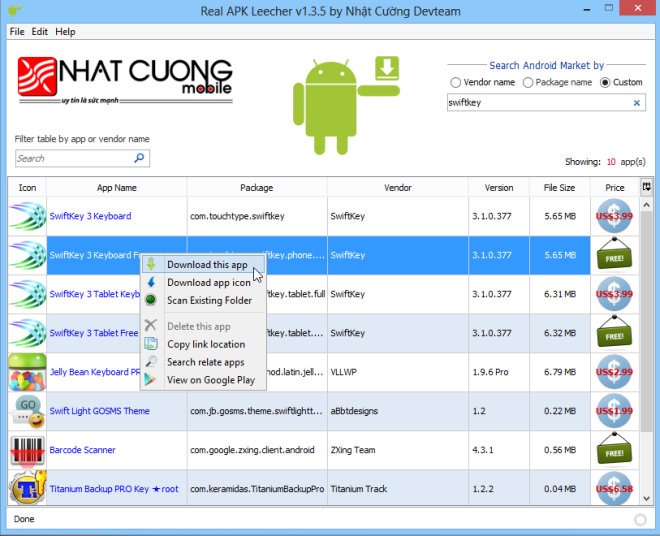The height and width of the screenshot is (536, 660).
Task: Choose View on Google Play from the context menu
Action: coord(203,380)
